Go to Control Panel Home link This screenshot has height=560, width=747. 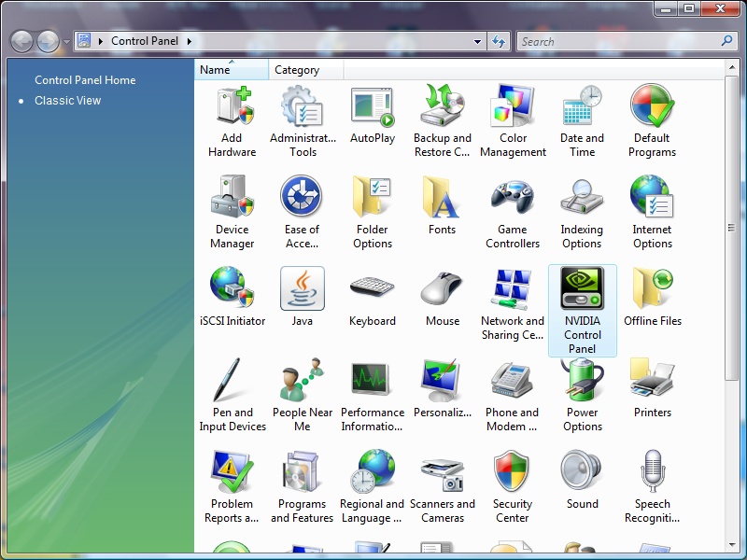85,80
